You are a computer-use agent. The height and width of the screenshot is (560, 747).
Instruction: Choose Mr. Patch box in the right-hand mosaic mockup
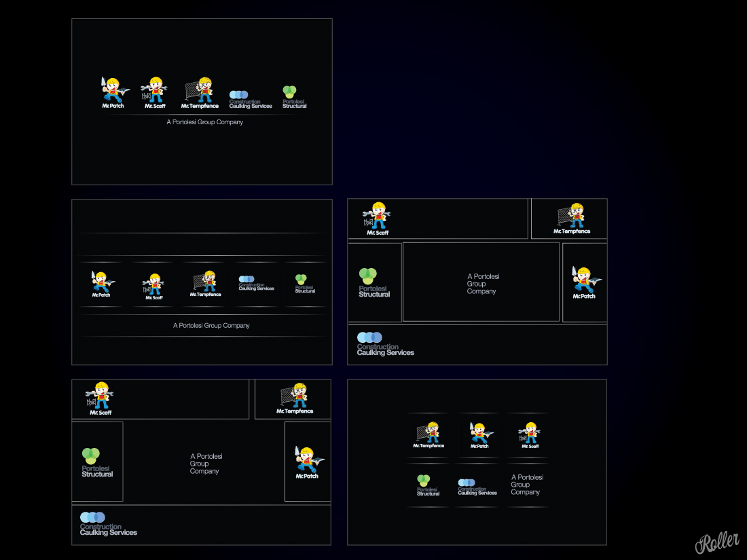[x=585, y=282]
